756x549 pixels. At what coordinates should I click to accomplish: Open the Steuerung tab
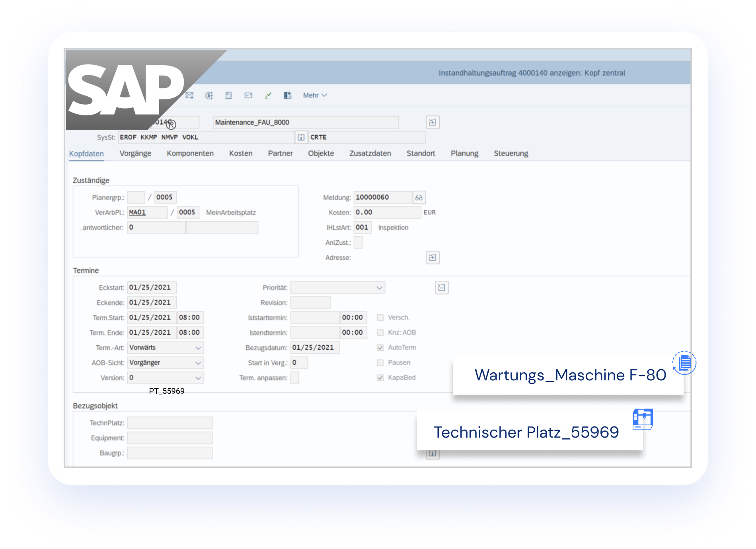[x=511, y=154]
